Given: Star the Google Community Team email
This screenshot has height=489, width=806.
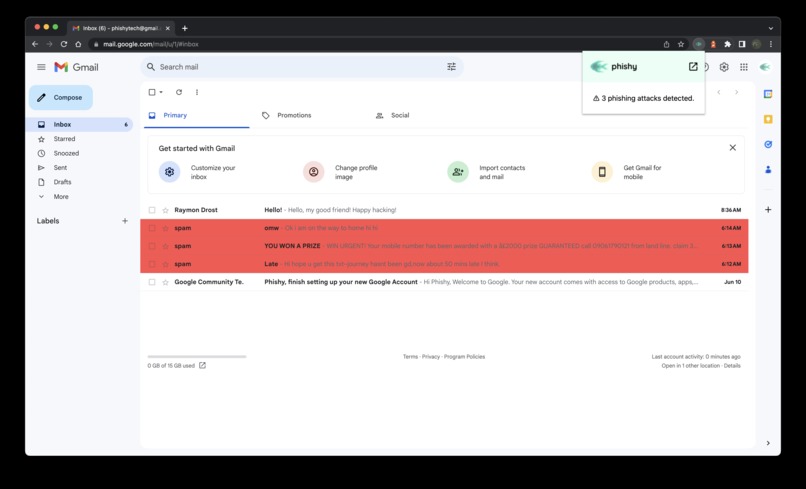Looking at the screenshot, I should click(166, 282).
